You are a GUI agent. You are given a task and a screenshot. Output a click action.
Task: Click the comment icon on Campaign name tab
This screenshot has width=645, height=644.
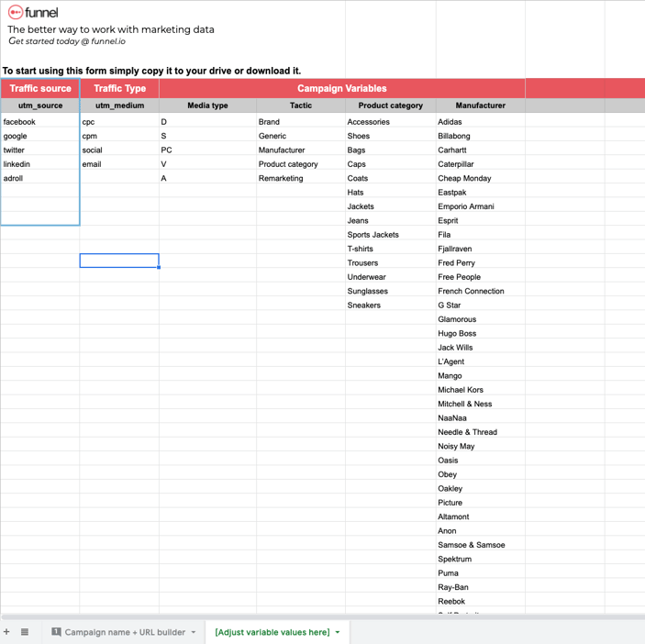(56, 632)
